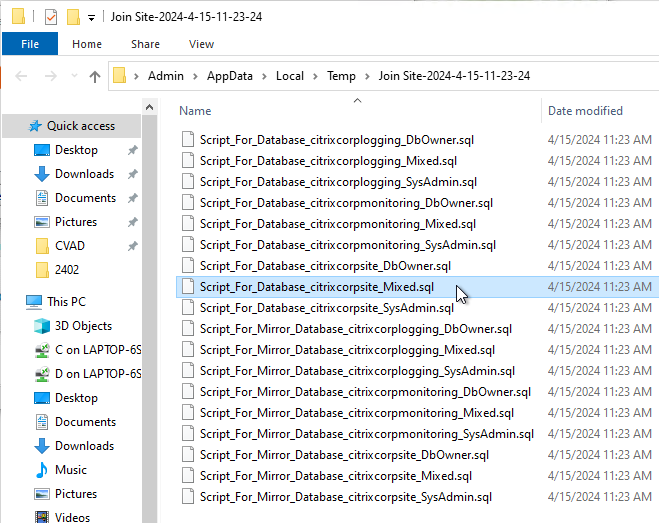The height and width of the screenshot is (523, 659).
Task: Open Downloads under This PC
Action: coord(84,446)
